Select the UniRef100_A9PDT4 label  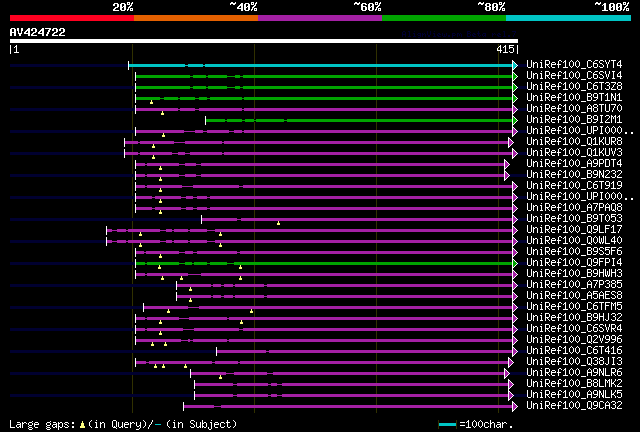point(574,163)
